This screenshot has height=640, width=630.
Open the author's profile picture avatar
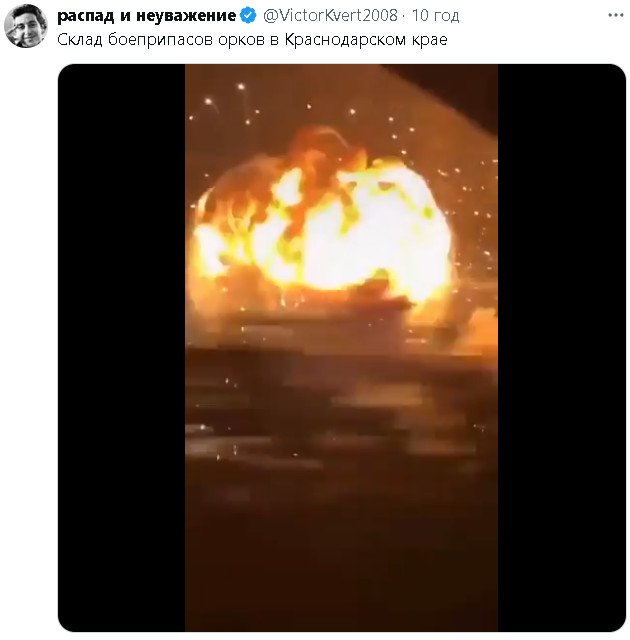(25, 25)
